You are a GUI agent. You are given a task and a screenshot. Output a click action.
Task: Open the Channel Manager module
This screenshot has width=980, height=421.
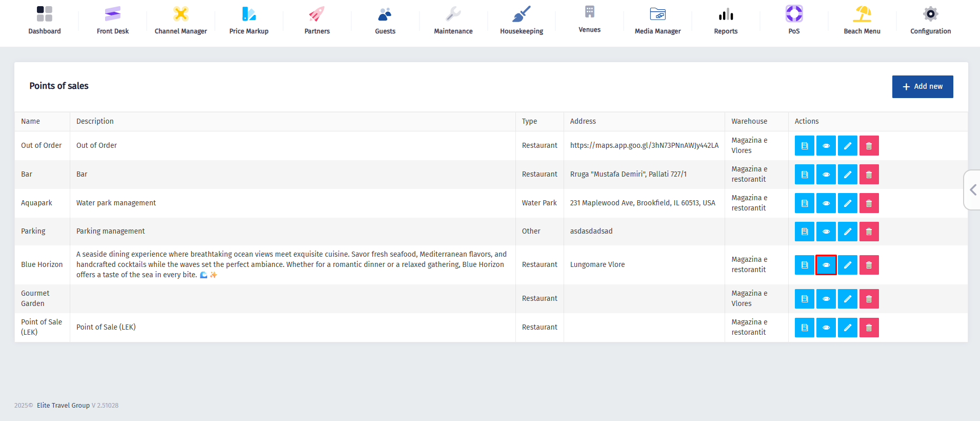(x=181, y=21)
